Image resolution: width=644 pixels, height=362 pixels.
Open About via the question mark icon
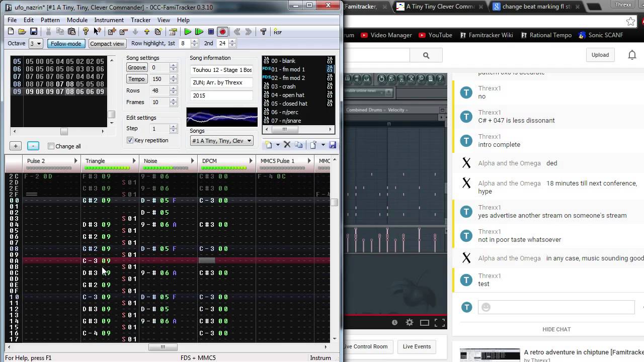(86, 32)
